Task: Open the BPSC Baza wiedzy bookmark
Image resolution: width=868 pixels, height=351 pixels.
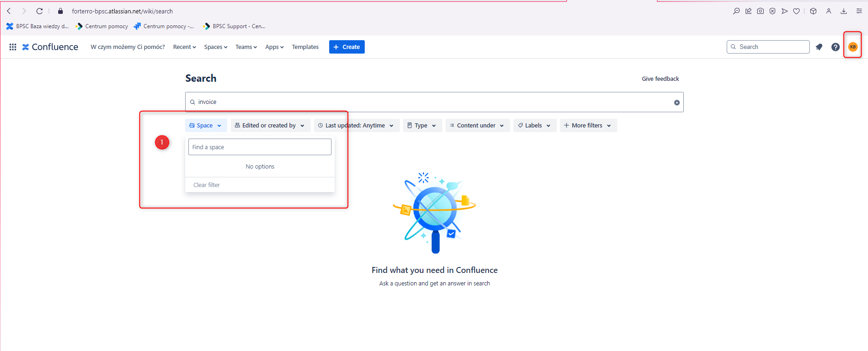Action: coord(37,26)
